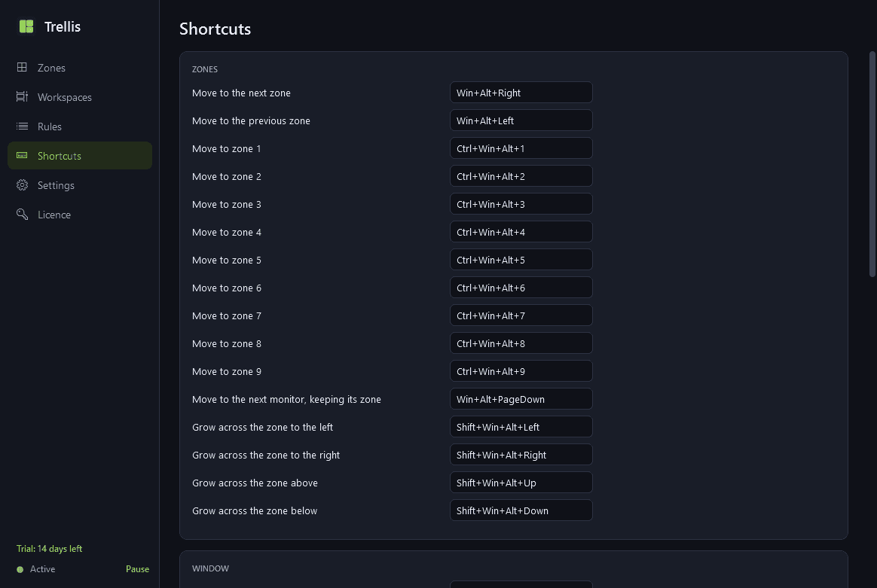Click the Workspaces sidebar icon
The width and height of the screenshot is (877, 588).
tap(22, 96)
